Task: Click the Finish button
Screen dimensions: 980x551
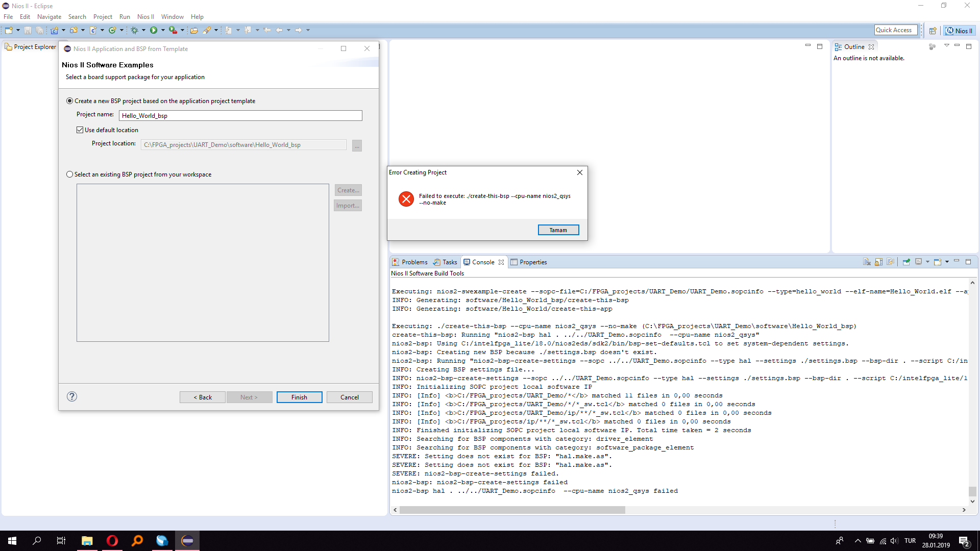Action: pos(300,397)
